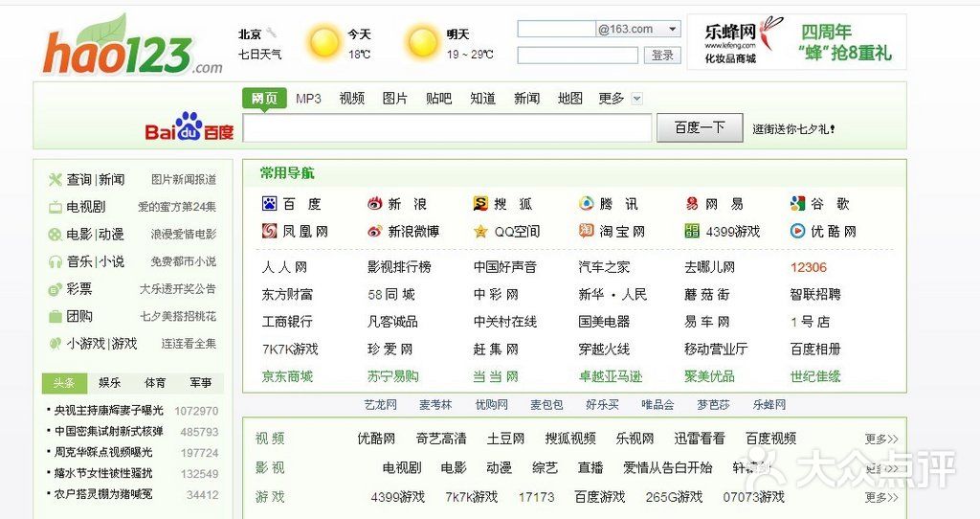Screen dimensions: 980x519
Task: Click the Baidu paw logo
Action: (189, 127)
